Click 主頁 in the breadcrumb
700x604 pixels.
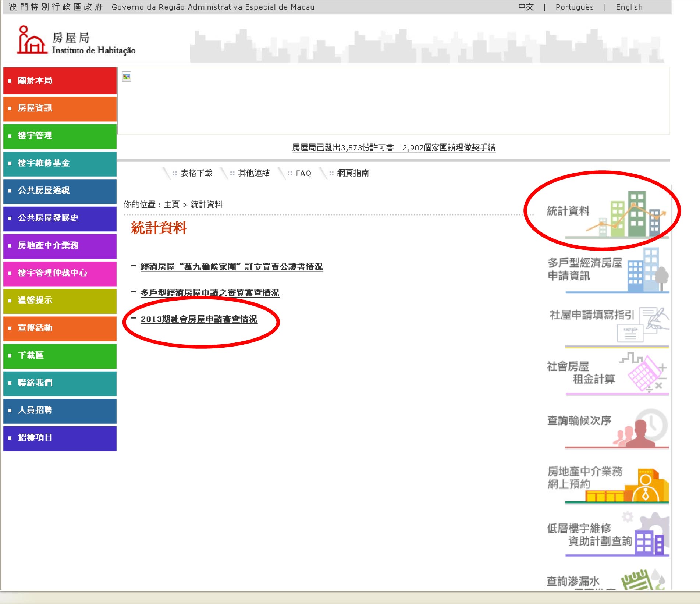tap(171, 205)
